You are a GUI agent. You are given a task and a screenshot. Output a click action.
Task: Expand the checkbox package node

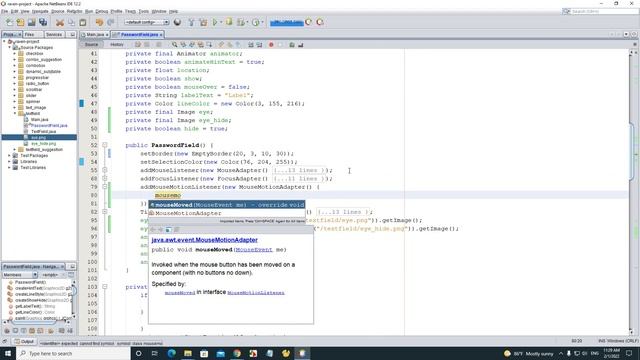[15, 53]
